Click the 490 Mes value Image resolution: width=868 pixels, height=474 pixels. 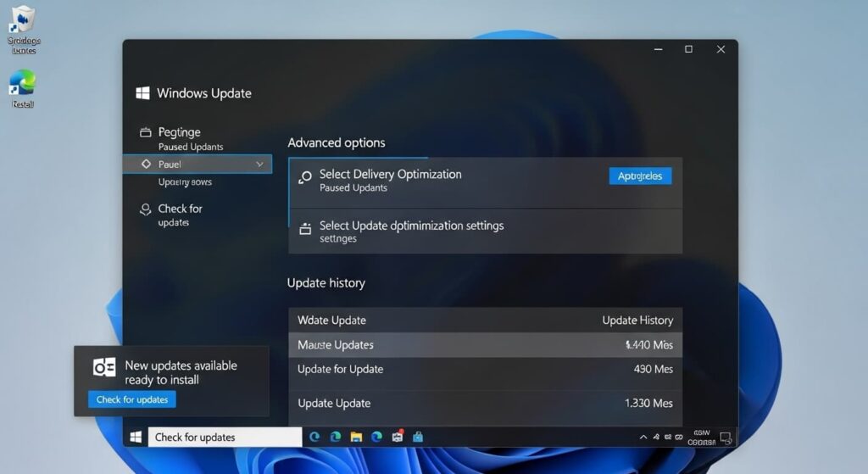point(654,370)
